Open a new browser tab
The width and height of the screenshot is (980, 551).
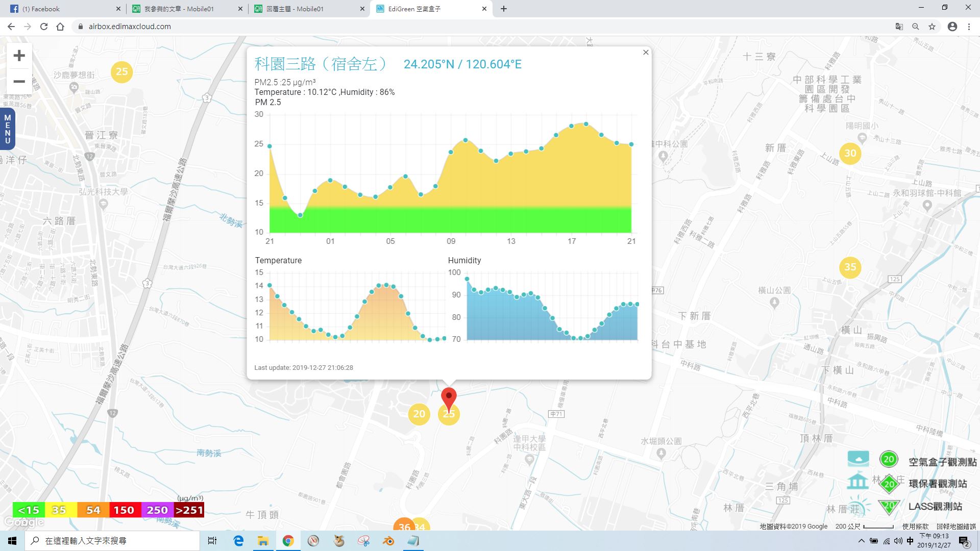pyautogui.click(x=504, y=9)
